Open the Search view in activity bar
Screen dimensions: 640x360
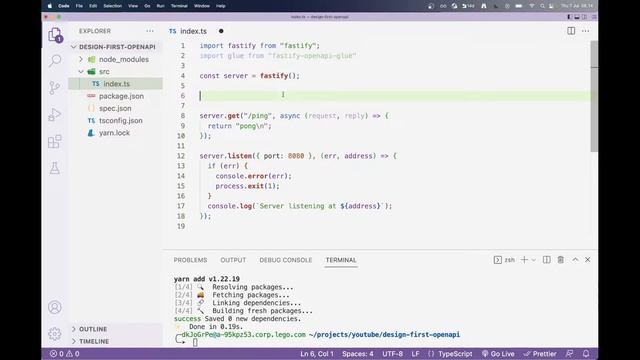pyautogui.click(x=55, y=61)
